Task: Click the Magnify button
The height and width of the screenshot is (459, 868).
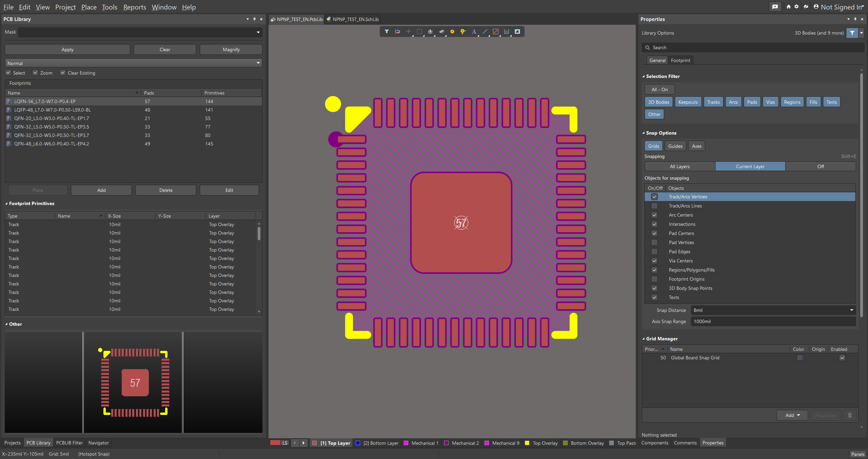Action: point(231,49)
